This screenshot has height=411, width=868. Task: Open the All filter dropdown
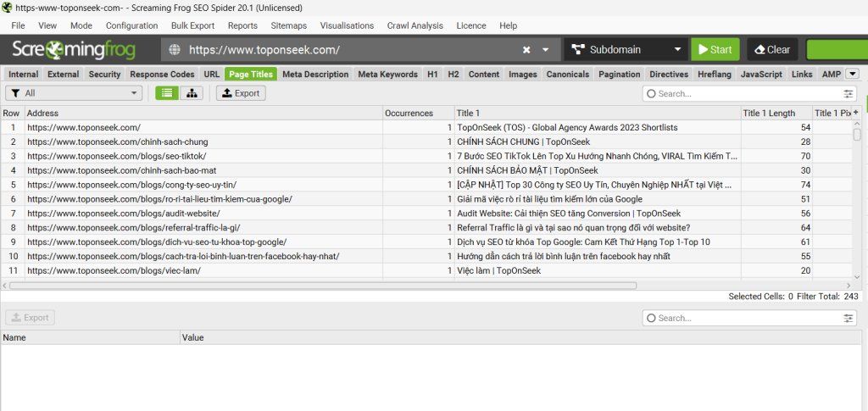74,93
